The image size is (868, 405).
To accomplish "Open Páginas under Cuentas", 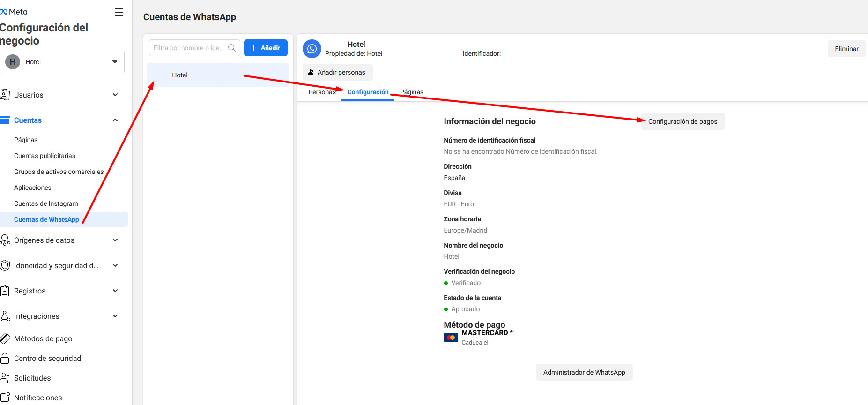I will click(26, 140).
